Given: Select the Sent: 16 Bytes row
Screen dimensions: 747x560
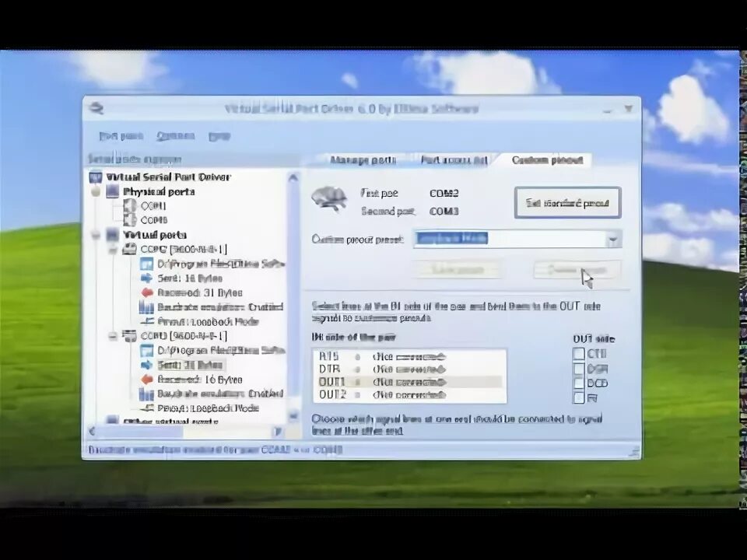Looking at the screenshot, I should click(190, 278).
